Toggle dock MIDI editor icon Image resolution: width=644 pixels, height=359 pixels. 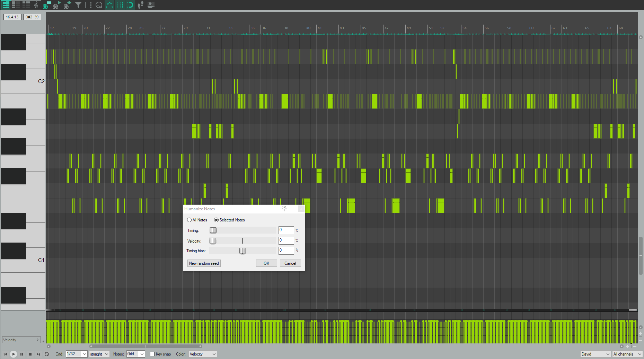tap(151, 5)
